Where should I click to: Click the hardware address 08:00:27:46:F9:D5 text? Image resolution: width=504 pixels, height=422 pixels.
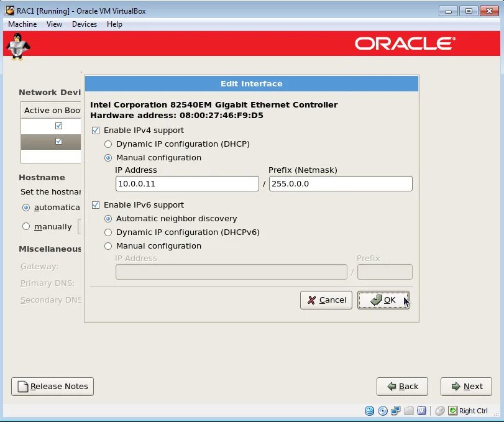coord(176,116)
